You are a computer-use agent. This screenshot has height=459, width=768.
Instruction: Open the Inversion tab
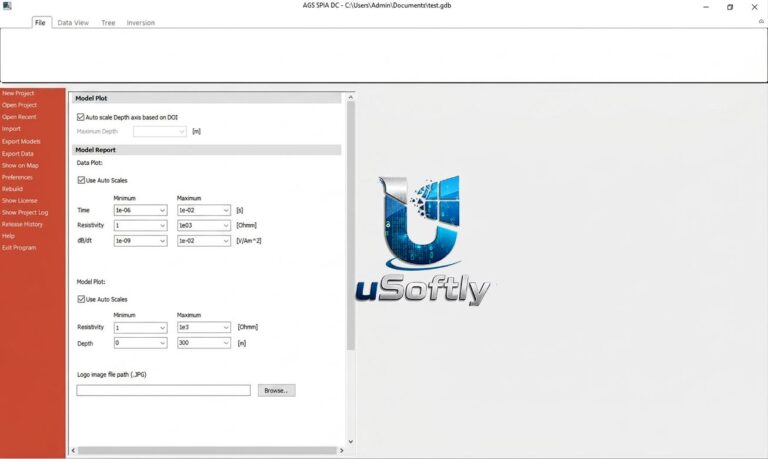pyautogui.click(x=141, y=23)
